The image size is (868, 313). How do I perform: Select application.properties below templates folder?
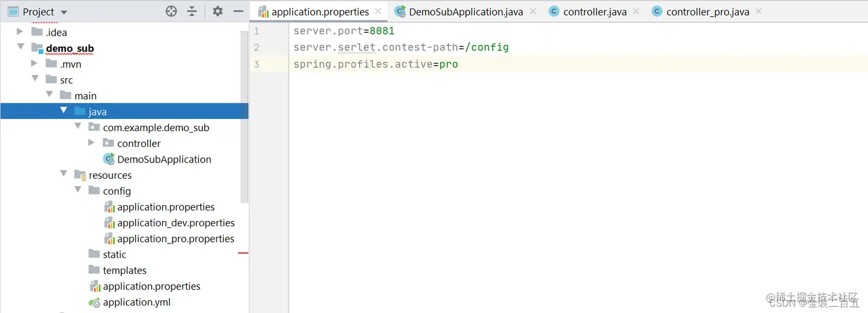click(152, 286)
